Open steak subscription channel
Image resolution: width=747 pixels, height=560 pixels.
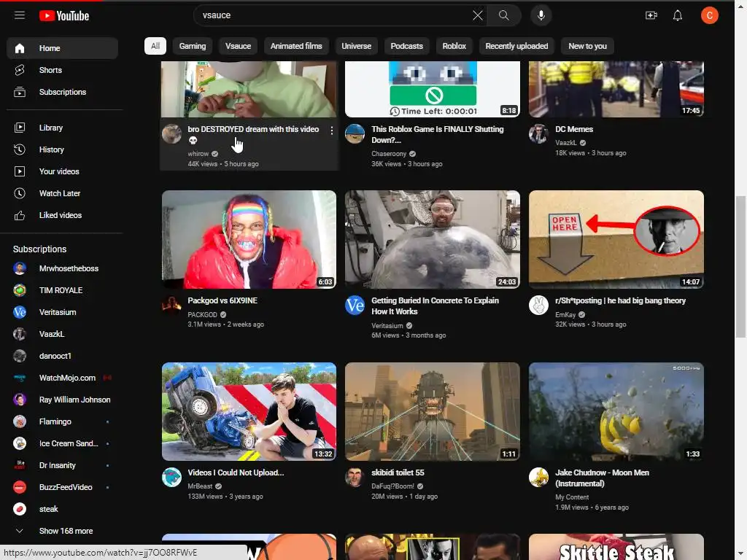click(x=63, y=510)
